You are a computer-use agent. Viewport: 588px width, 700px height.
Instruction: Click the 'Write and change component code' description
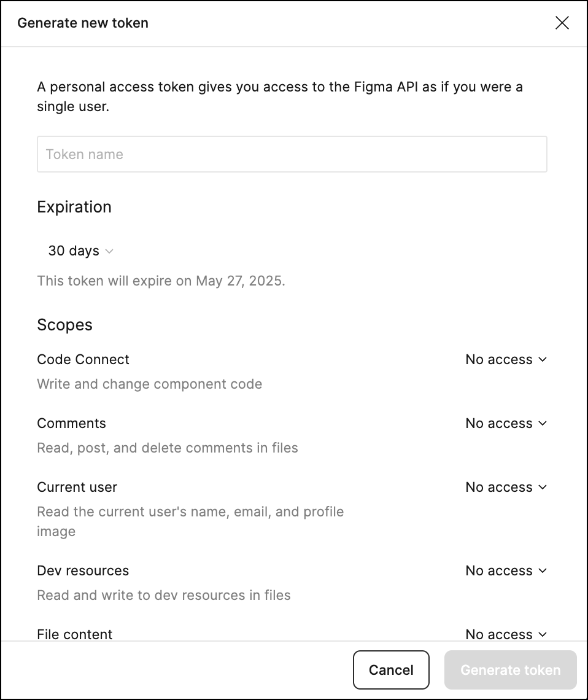point(149,384)
